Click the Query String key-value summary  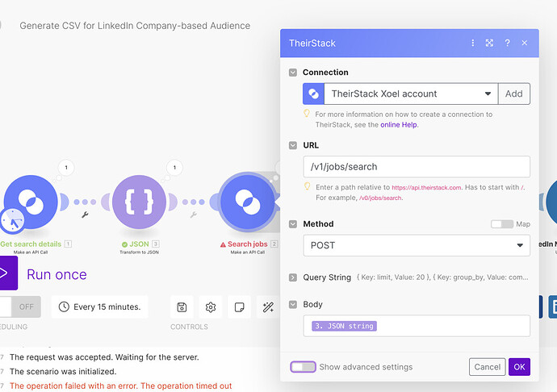pos(442,277)
